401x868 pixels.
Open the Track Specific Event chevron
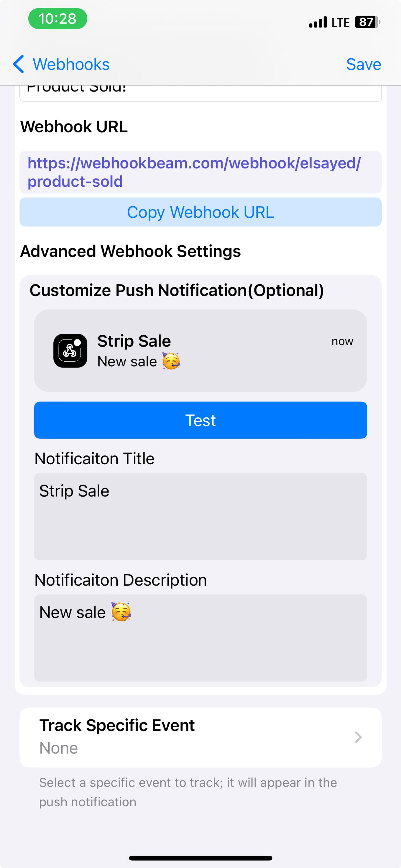click(358, 737)
